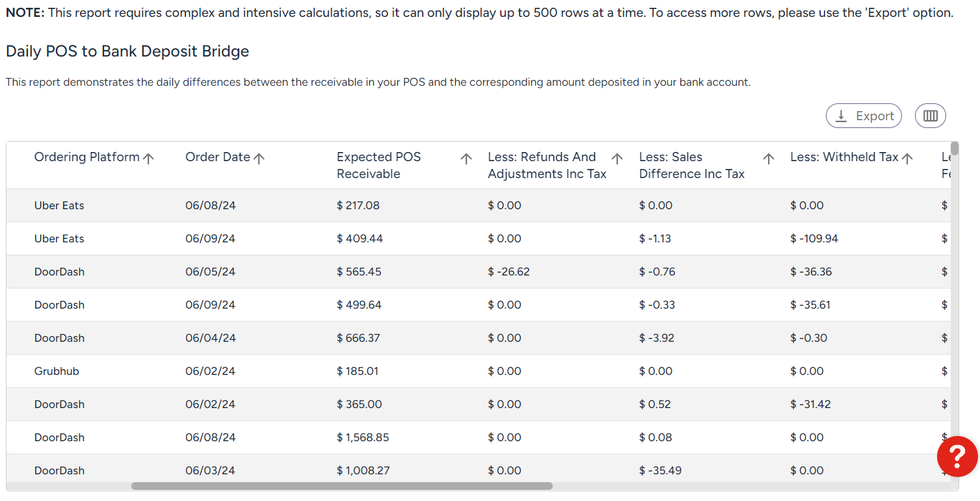This screenshot has width=980, height=501.
Task: Select the DoorDash row dated 06/03/24
Action: (x=479, y=469)
